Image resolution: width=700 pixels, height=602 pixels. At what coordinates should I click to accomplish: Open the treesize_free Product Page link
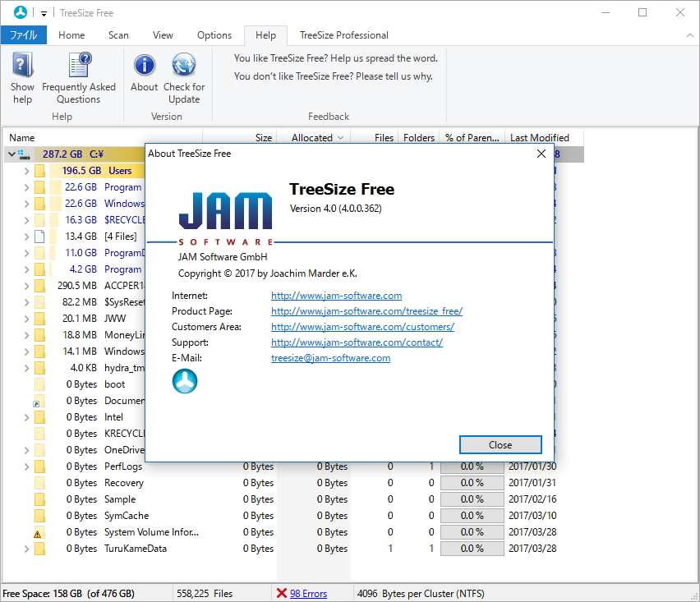click(366, 311)
